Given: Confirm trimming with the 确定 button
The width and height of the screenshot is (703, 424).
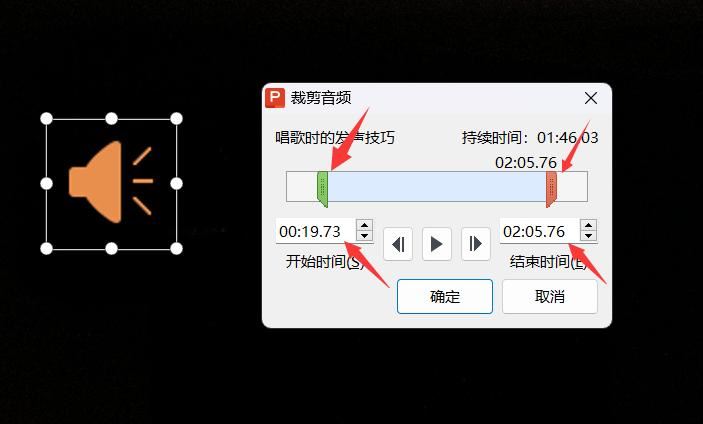Looking at the screenshot, I should pyautogui.click(x=445, y=297).
